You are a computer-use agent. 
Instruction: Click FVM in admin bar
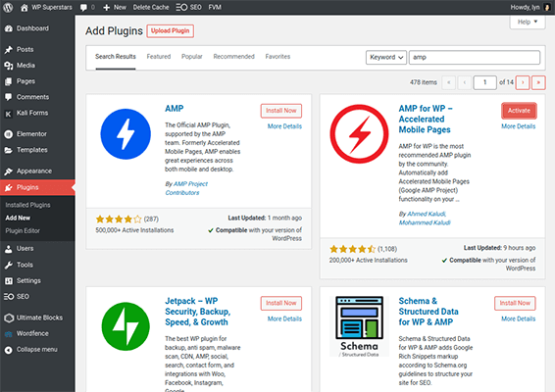[x=215, y=7]
